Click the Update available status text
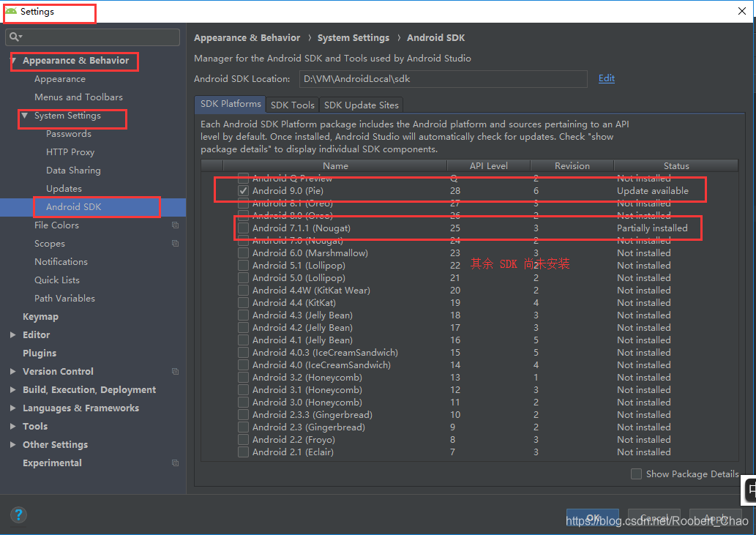The image size is (756, 535). click(653, 191)
